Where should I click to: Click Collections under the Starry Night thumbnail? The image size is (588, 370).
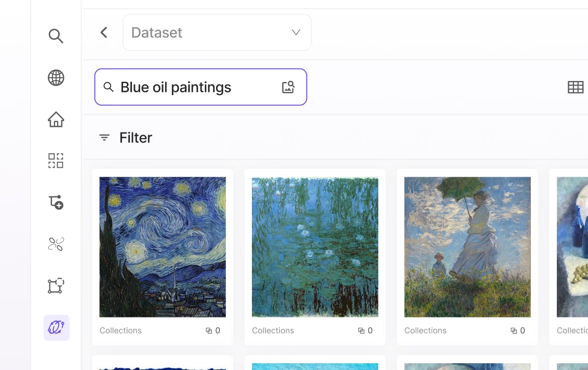point(121,331)
